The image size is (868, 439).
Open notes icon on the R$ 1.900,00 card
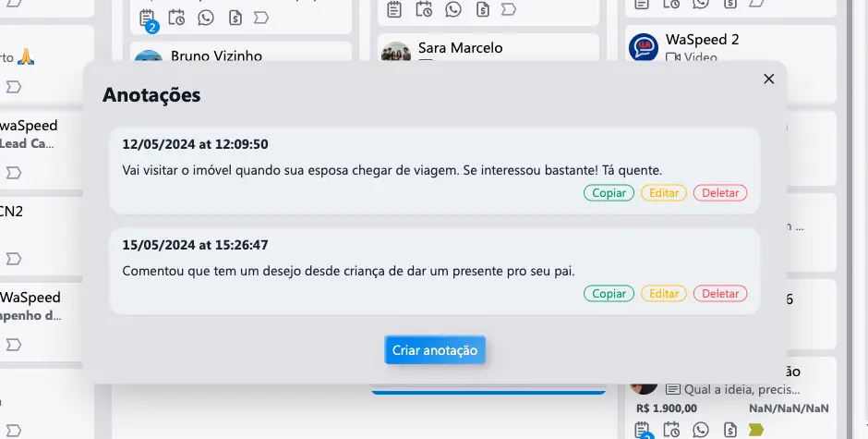[642, 430]
